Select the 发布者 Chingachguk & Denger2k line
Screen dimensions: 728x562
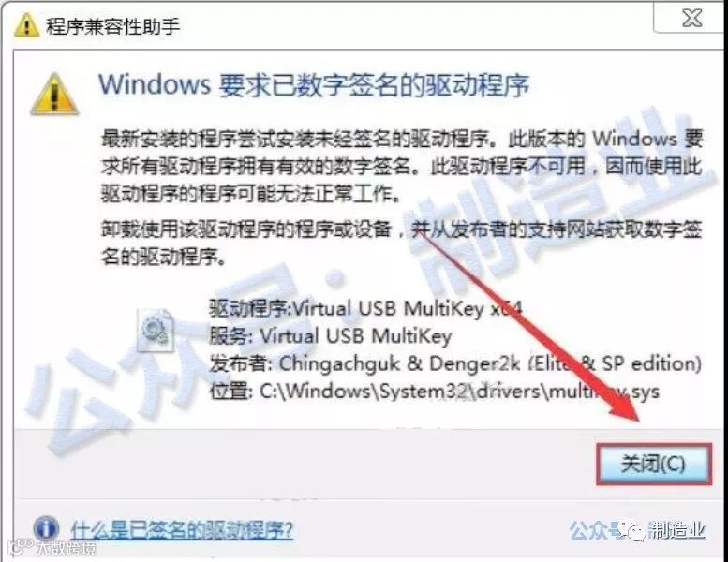click(455, 363)
